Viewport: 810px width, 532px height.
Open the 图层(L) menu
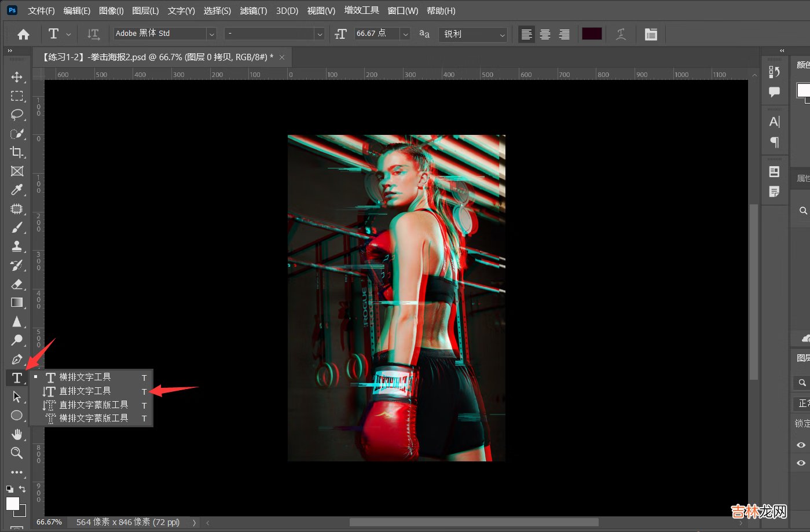[x=145, y=10]
